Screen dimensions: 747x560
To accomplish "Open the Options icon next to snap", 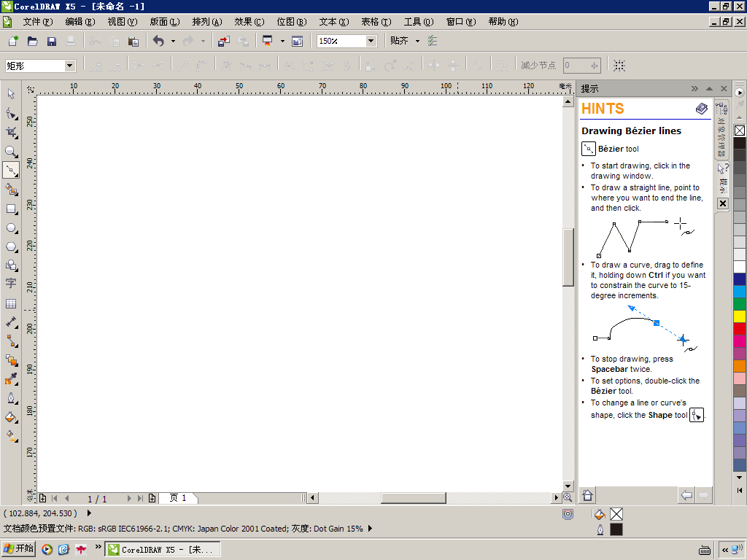I will pos(433,41).
